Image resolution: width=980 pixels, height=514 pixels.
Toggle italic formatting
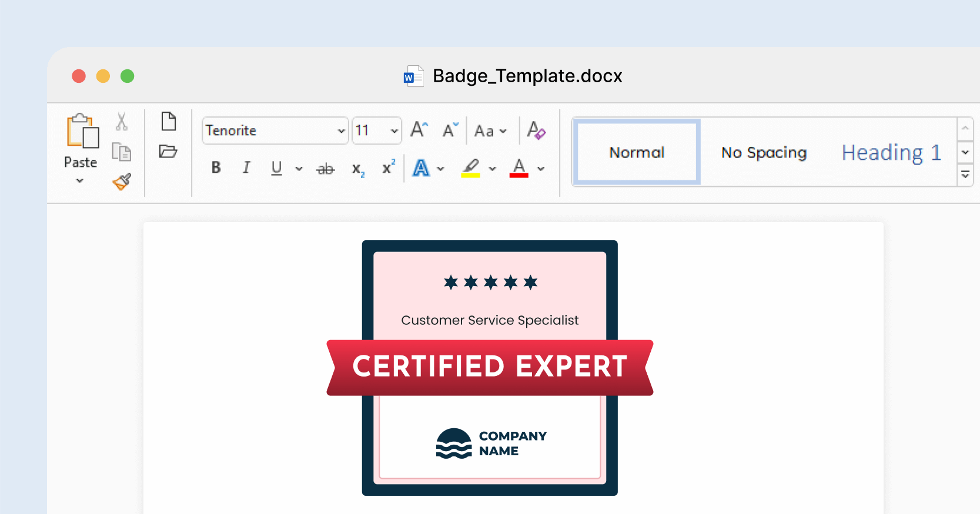point(246,168)
